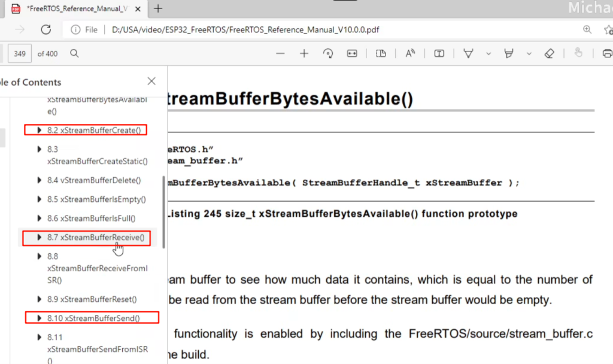Expand the 8.10 xStreamBufferSend() arrow
Viewport: 613px width, 364px height.
click(x=40, y=318)
